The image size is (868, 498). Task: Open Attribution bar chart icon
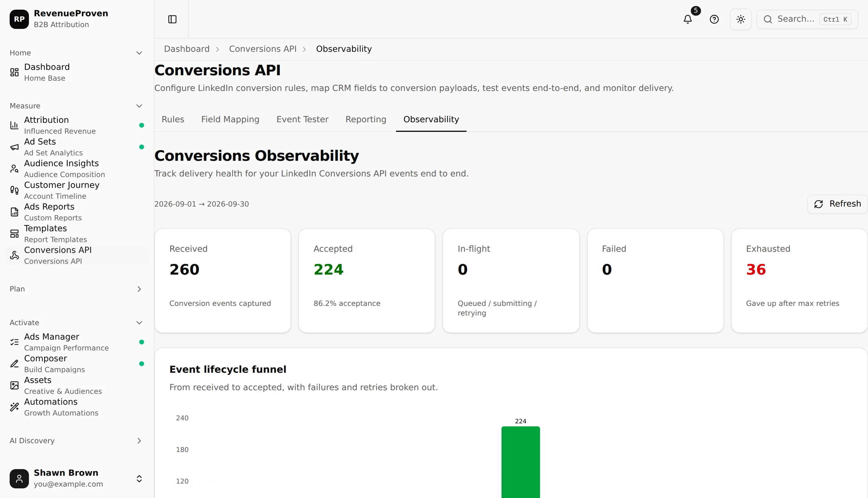(14, 125)
